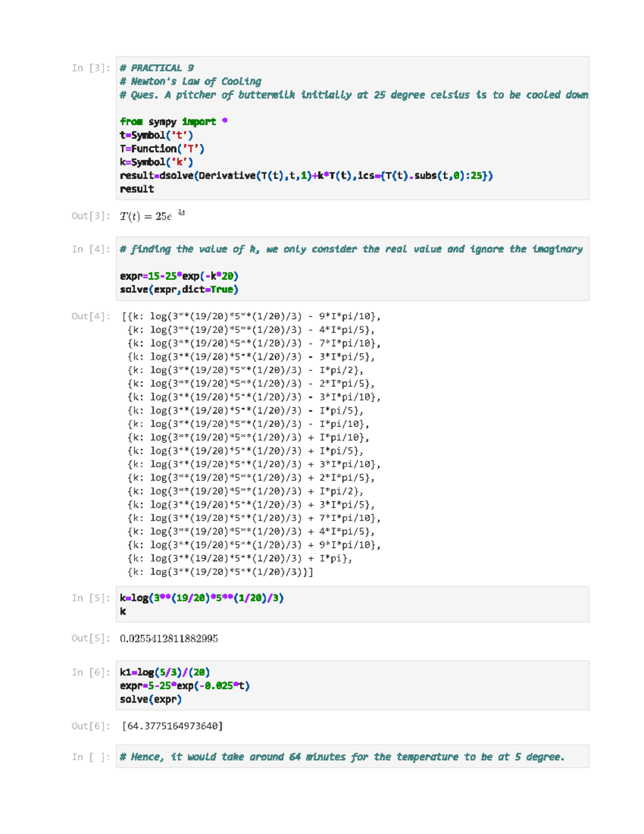The height and width of the screenshot is (834, 644).
Task: Click the result [64.3775164973640] output
Action: pyautogui.click(x=172, y=726)
